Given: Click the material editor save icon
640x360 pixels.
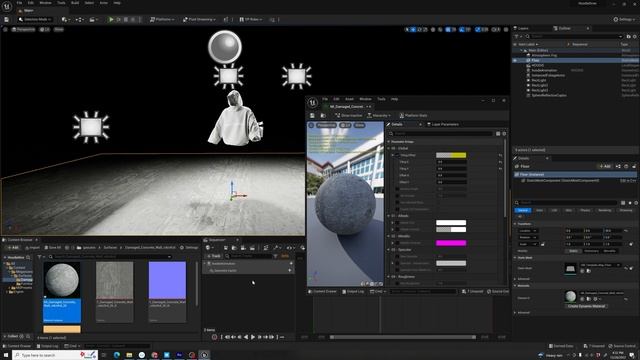Looking at the screenshot, I should point(312,116).
